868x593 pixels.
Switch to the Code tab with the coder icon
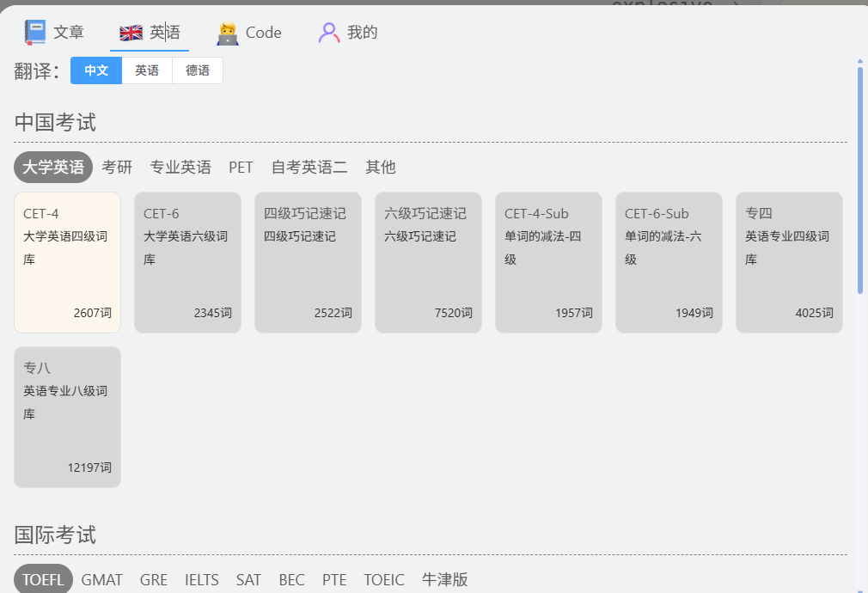pos(249,32)
